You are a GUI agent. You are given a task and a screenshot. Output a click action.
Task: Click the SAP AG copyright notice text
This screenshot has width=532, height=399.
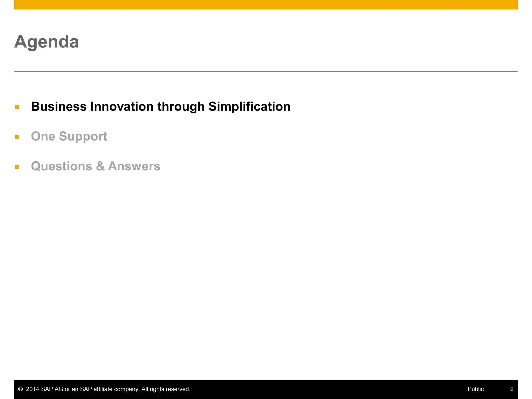point(108,389)
